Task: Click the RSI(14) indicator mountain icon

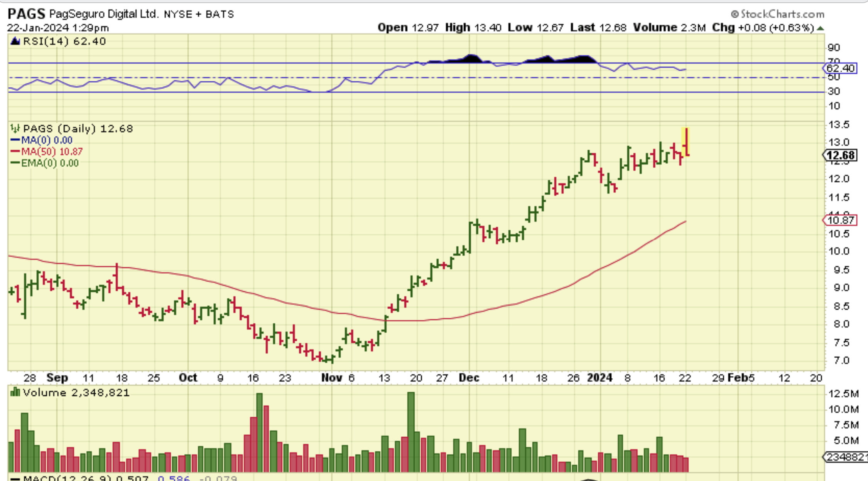Action: [15, 41]
